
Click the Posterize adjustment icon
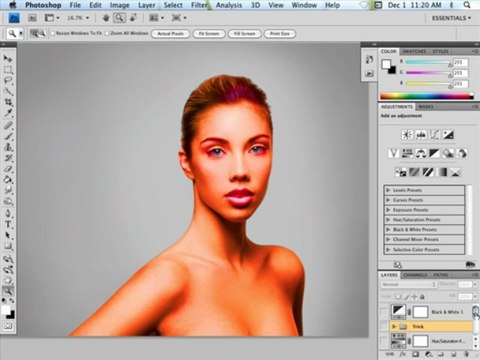[414, 172]
